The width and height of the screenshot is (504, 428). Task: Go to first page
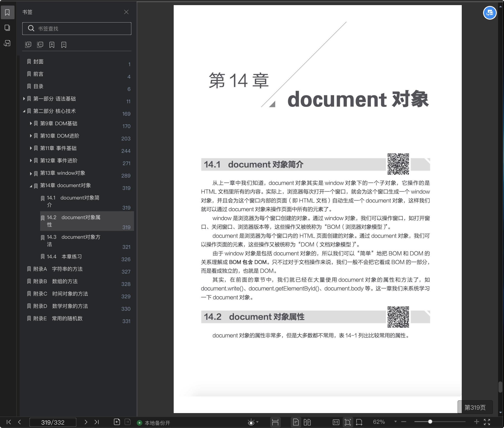pos(9,422)
